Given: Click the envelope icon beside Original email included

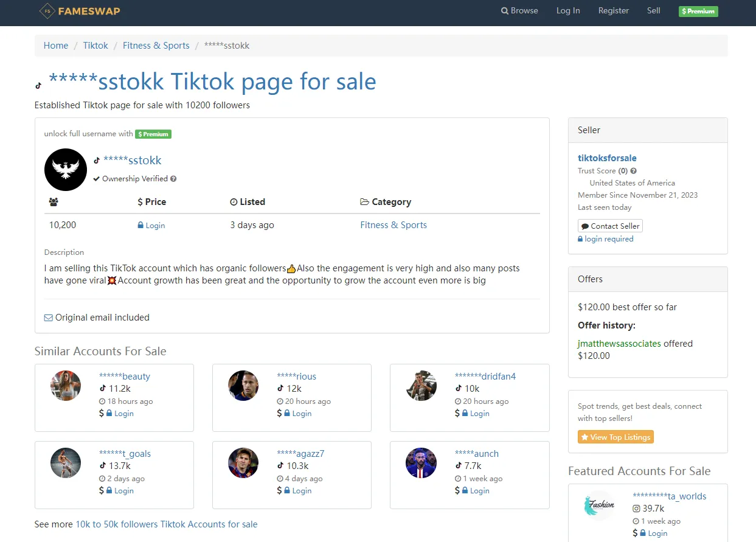Looking at the screenshot, I should tap(49, 318).
